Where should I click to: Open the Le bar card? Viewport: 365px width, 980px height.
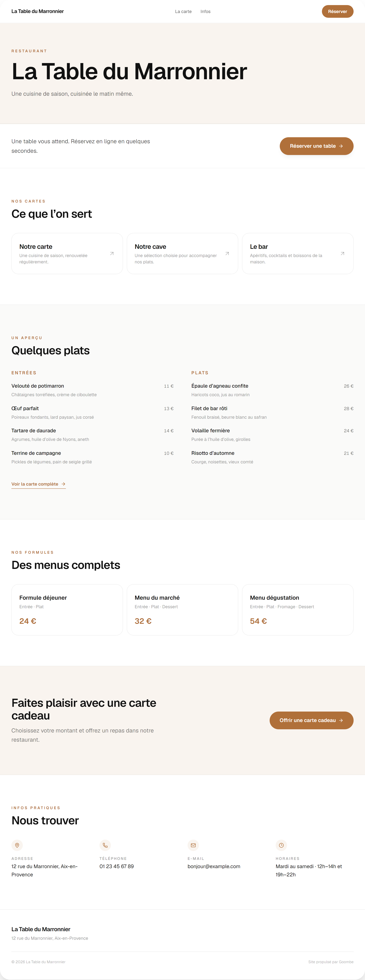point(298,253)
